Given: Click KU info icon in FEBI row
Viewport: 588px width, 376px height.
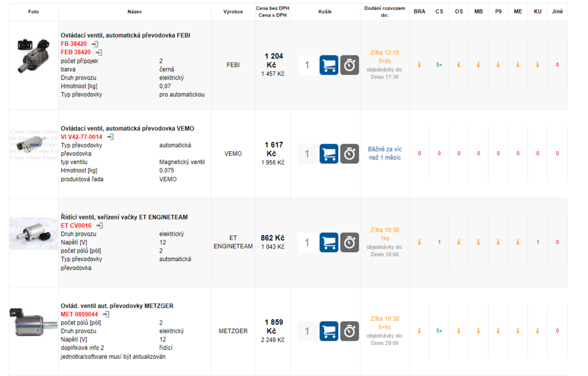Looking at the screenshot, I should click(537, 65).
